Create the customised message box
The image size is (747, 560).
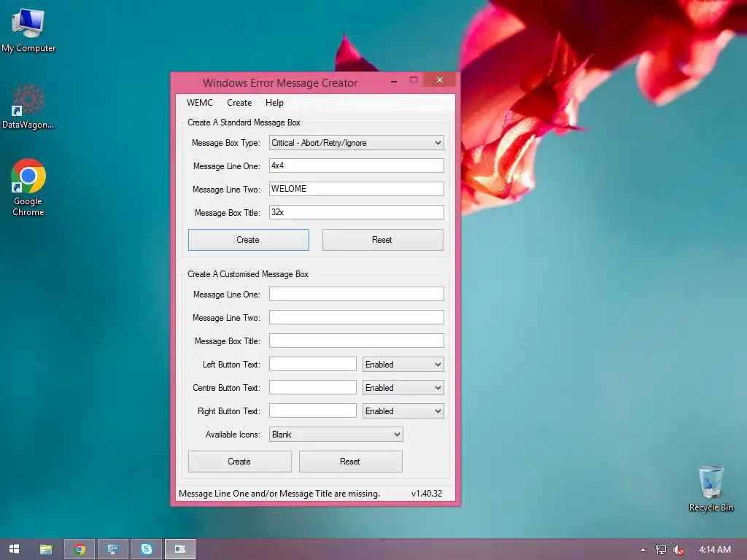pos(239,462)
